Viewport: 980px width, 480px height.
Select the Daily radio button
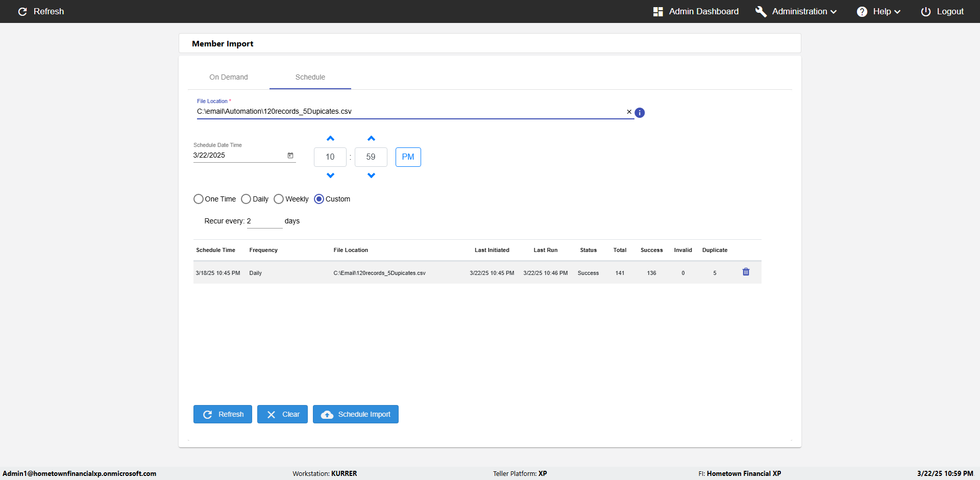[x=246, y=199]
